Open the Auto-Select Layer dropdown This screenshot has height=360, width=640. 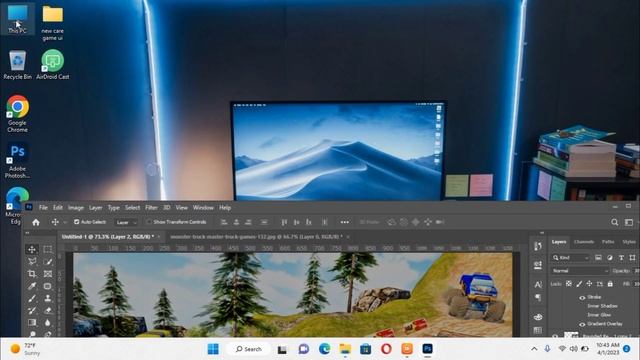point(126,222)
